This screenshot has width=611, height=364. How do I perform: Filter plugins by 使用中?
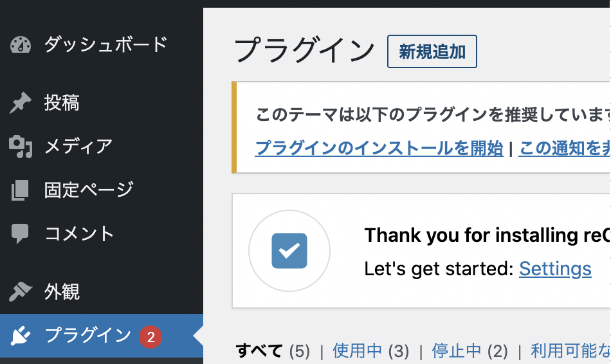click(x=358, y=351)
